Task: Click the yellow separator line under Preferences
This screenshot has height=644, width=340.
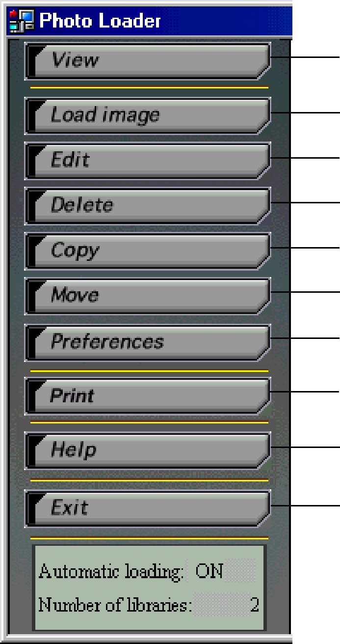Action: click(149, 370)
